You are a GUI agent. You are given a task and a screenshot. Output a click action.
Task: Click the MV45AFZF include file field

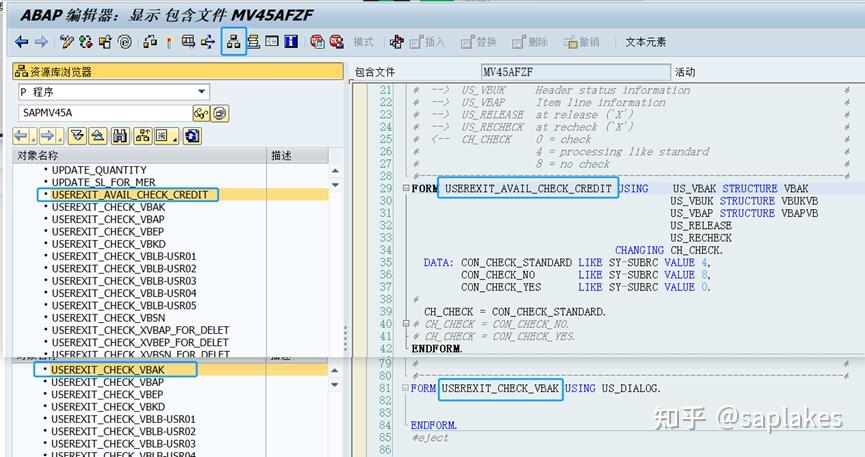click(x=576, y=72)
